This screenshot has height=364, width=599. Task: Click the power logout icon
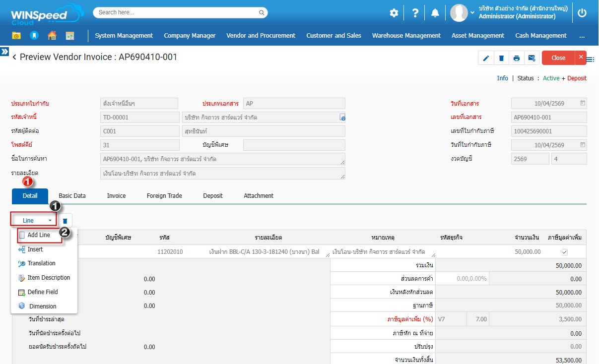click(583, 13)
